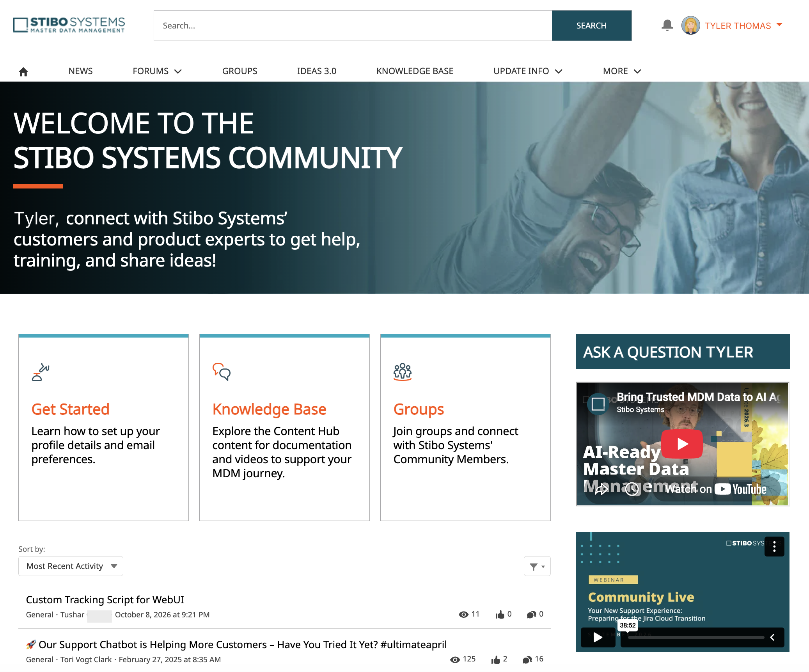Play the Community Live webinar video

[598, 637]
